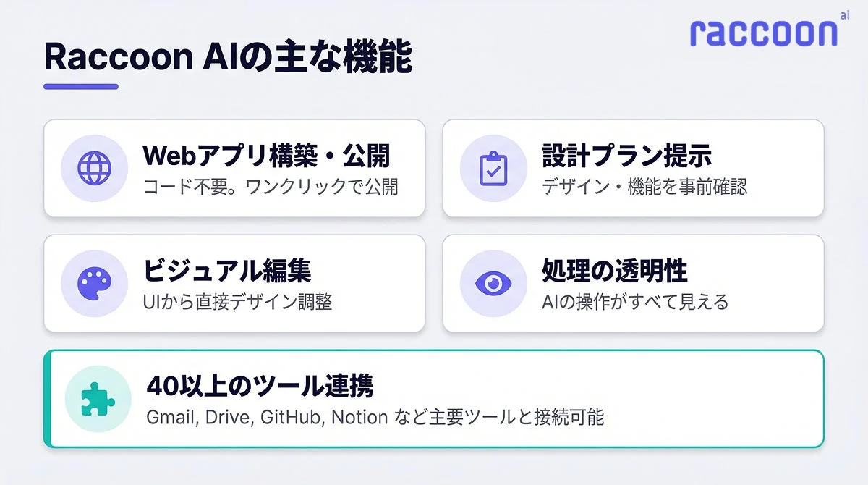868x485 pixels.
Task: Click the clipboard checkmark icon
Action: pos(493,168)
